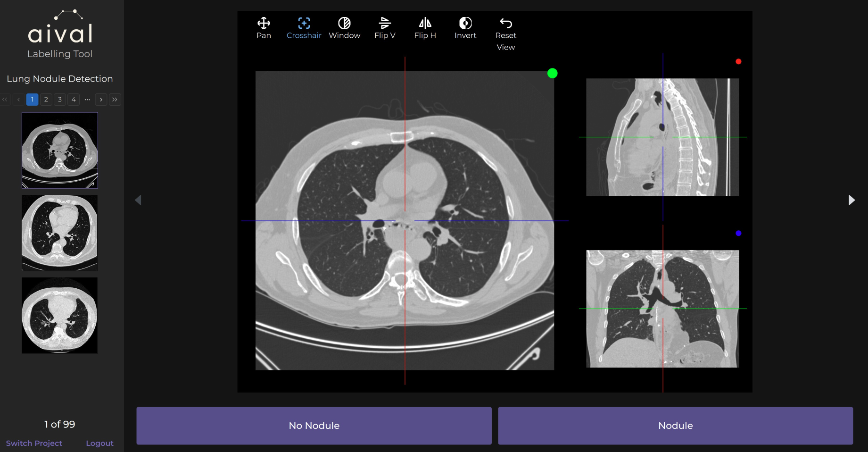The width and height of the screenshot is (868, 452).
Task: Open thumbnail page 1
Action: point(32,100)
